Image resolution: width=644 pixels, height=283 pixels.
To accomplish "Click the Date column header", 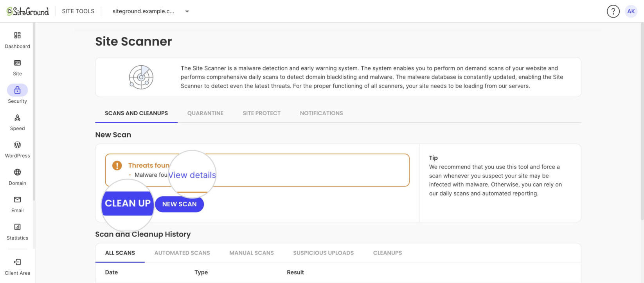I will pos(112,272).
